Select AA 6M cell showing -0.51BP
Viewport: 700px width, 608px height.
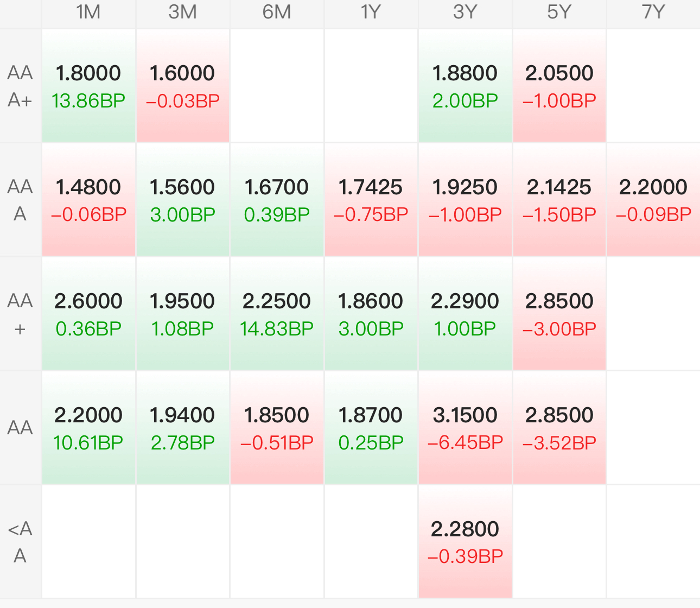point(277,428)
